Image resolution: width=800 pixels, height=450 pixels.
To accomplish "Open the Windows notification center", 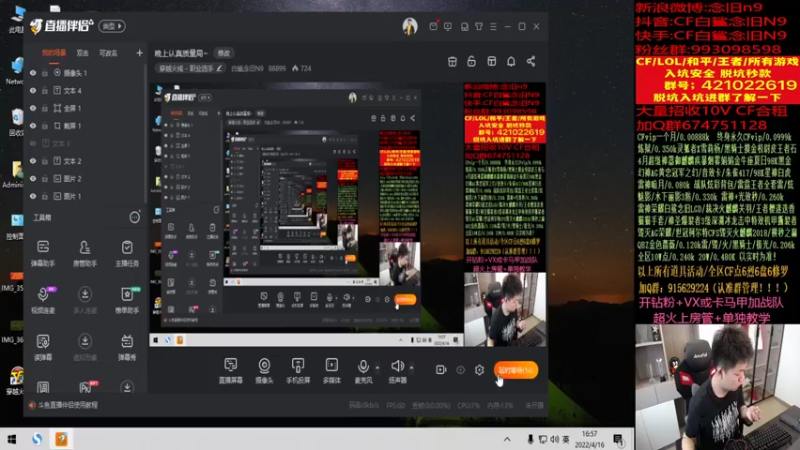I will (618, 439).
